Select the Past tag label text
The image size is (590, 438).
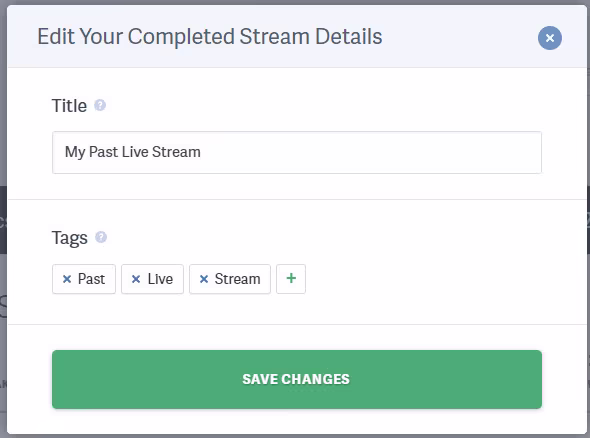tap(91, 279)
